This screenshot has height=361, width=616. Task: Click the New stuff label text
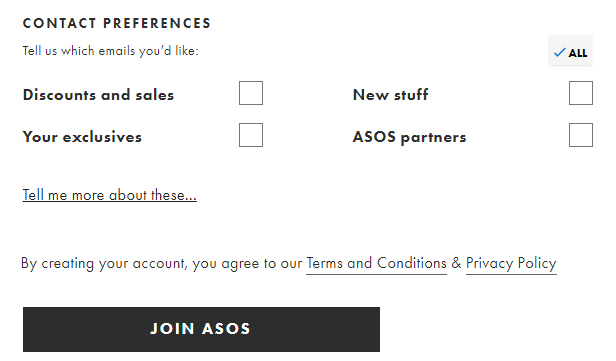coord(390,95)
